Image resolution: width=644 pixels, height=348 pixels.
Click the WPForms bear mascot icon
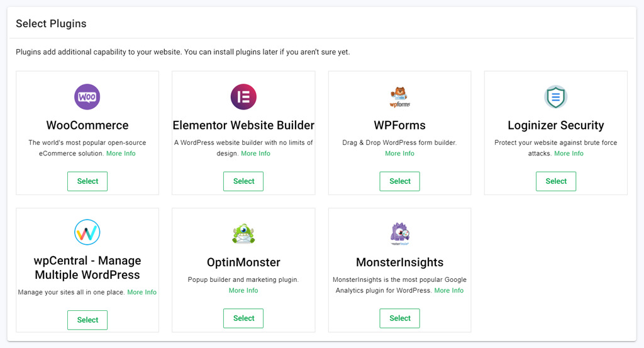point(399,97)
